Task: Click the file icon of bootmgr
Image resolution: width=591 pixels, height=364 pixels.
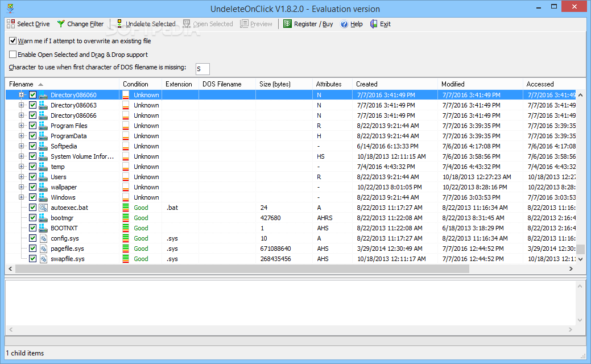Action: click(43, 218)
